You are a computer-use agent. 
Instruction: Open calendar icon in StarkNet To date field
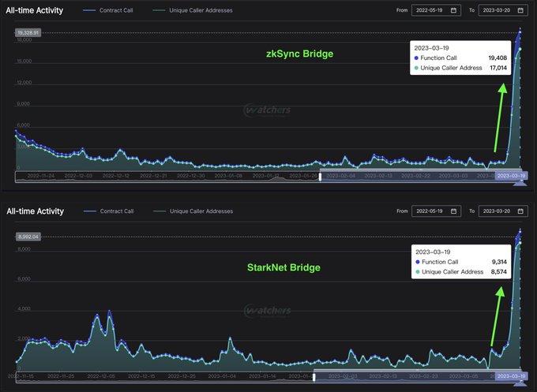pos(520,211)
